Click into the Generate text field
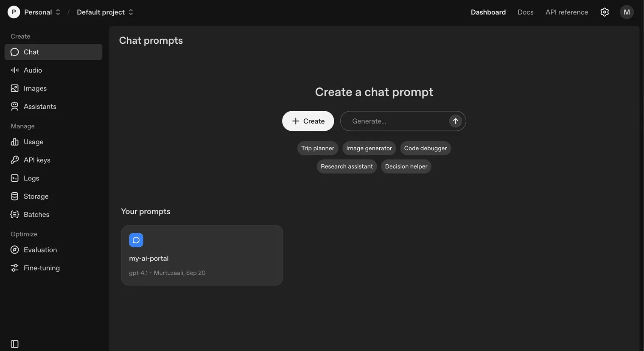 pyautogui.click(x=395, y=121)
